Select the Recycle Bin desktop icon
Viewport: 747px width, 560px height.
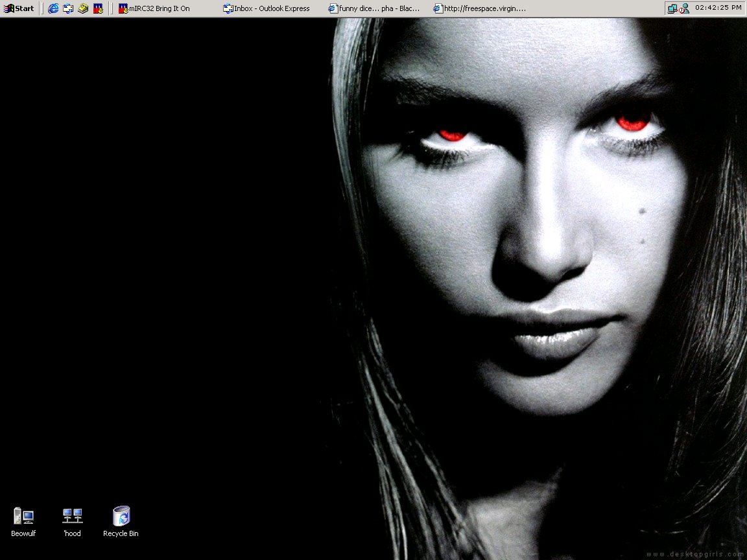[x=121, y=517]
